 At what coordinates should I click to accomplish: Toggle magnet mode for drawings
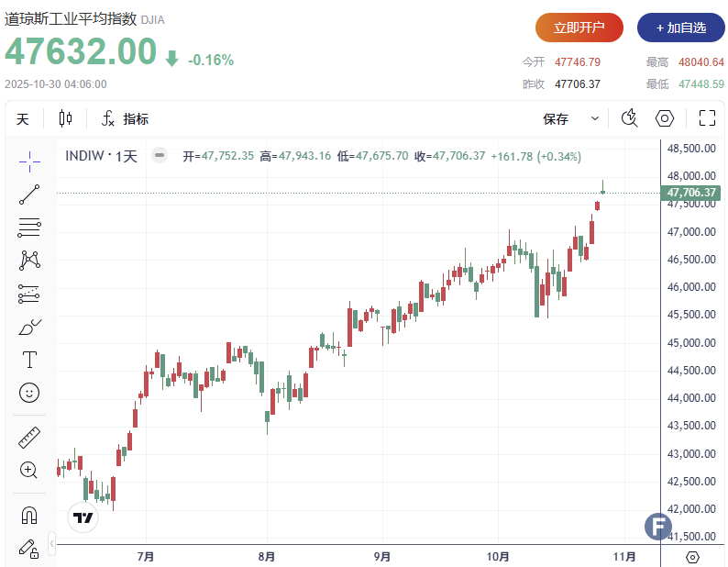tap(29, 515)
